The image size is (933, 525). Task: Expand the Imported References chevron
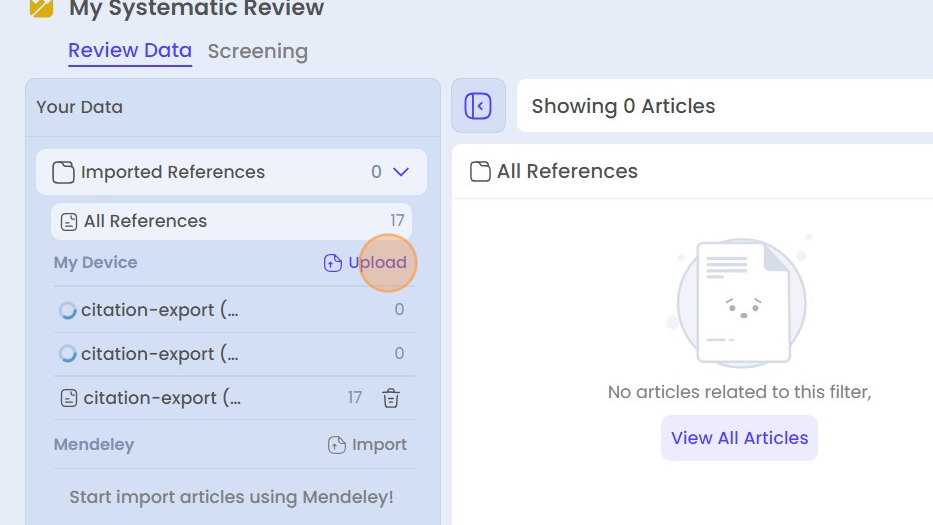coord(402,172)
